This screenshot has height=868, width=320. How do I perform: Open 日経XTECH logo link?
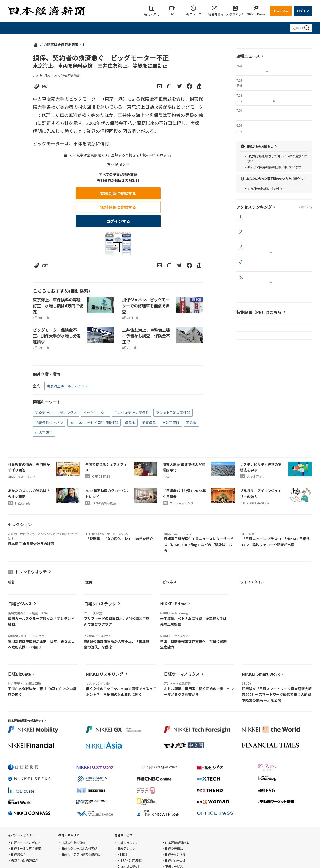[x=208, y=779]
